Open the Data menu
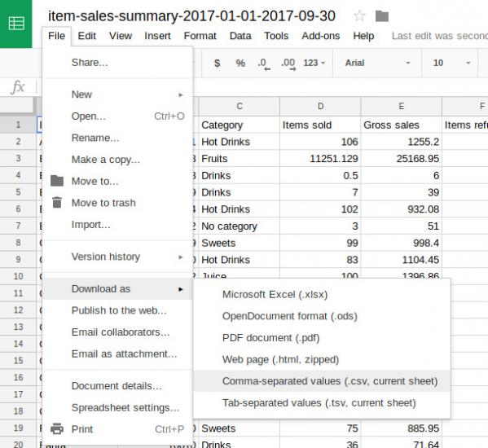Image resolution: width=488 pixels, height=448 pixels. [240, 36]
